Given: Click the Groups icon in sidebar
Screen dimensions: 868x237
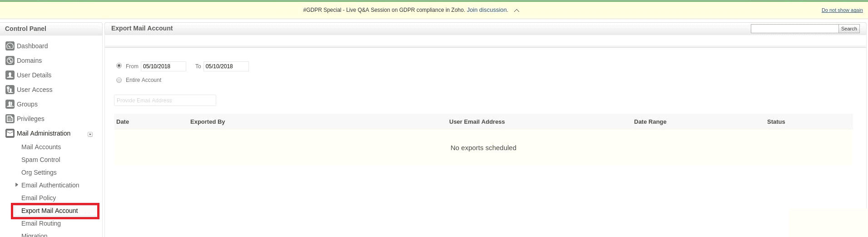Looking at the screenshot, I should (10, 104).
